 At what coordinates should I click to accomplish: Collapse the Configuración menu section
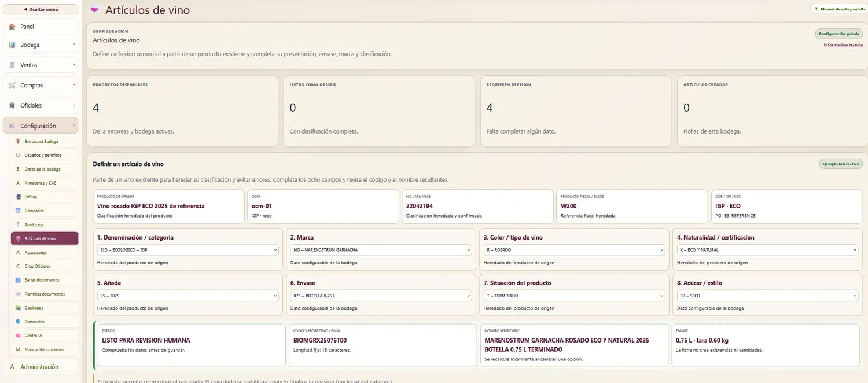click(41, 126)
